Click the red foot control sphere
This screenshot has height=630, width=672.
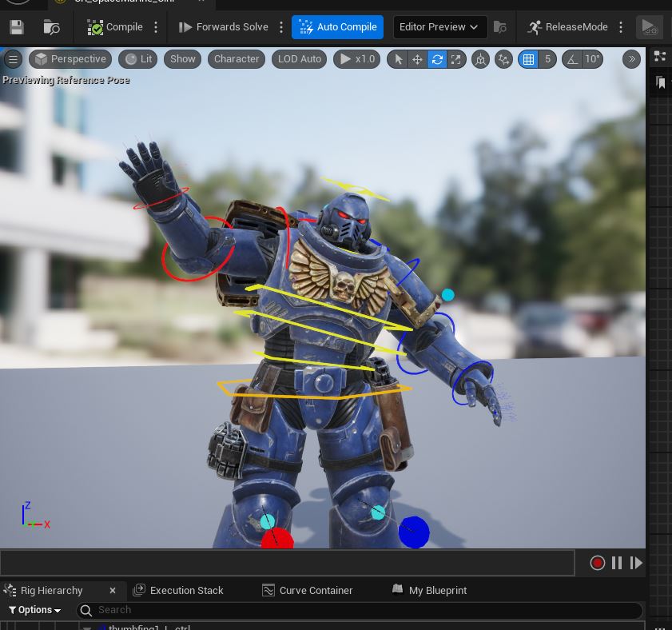277,541
